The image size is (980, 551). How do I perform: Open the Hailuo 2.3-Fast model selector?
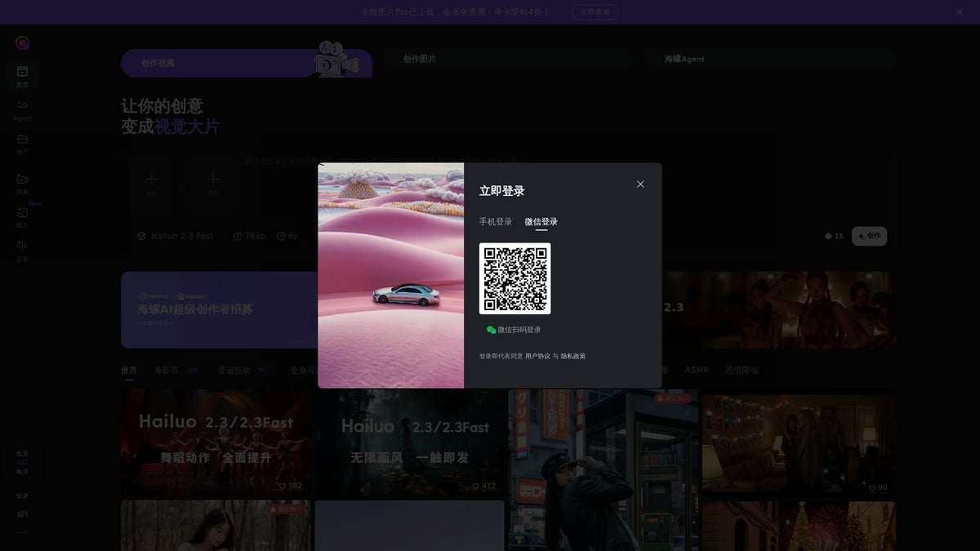coord(175,234)
